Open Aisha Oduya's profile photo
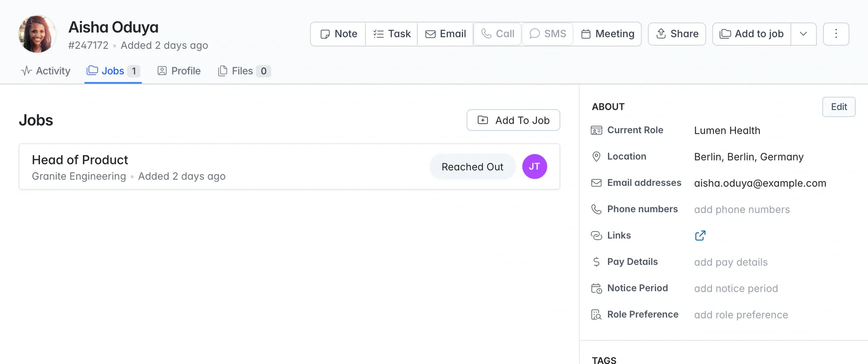This screenshot has height=364, width=868. [x=37, y=34]
